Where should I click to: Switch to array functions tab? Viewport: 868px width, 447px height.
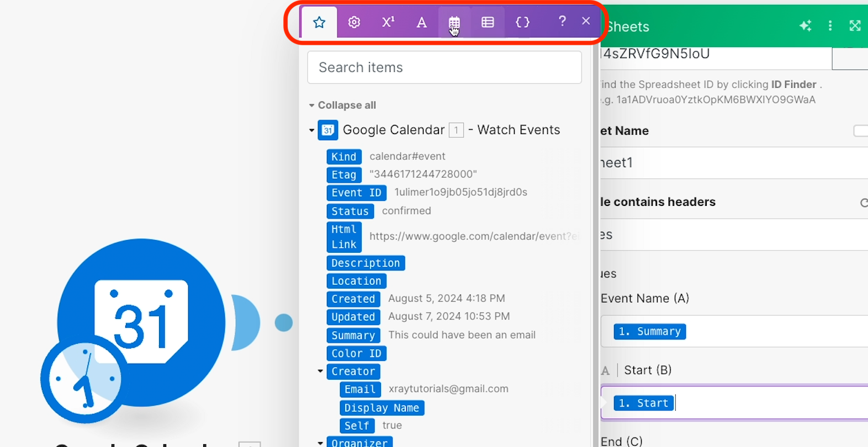488,22
